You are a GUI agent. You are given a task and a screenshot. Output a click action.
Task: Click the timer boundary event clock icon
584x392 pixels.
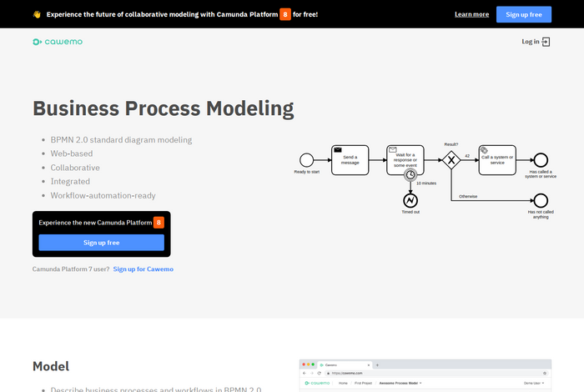[410, 174]
